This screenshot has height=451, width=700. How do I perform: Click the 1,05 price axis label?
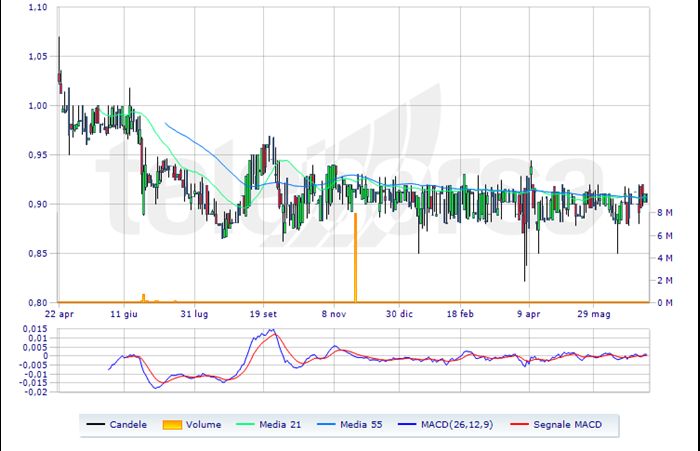tap(38, 56)
